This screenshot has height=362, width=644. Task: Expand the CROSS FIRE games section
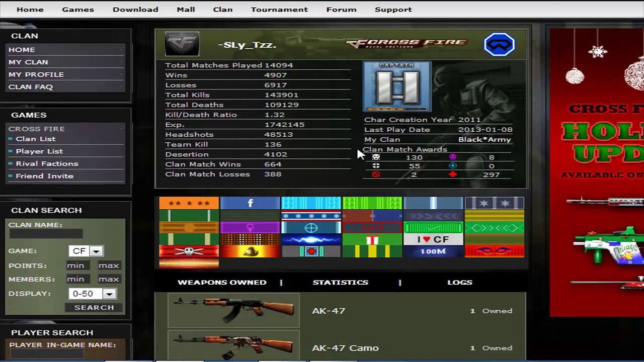point(65,129)
